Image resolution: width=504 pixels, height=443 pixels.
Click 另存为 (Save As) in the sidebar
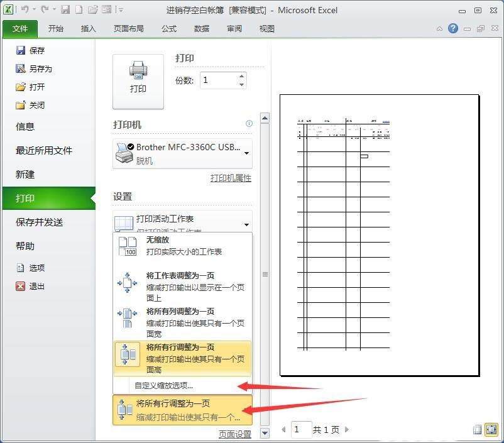[34, 68]
